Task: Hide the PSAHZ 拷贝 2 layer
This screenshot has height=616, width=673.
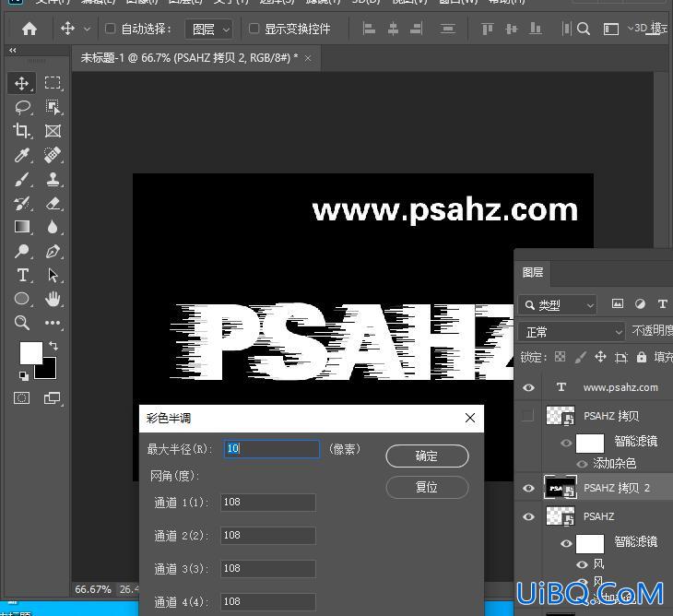Action: tap(529, 488)
